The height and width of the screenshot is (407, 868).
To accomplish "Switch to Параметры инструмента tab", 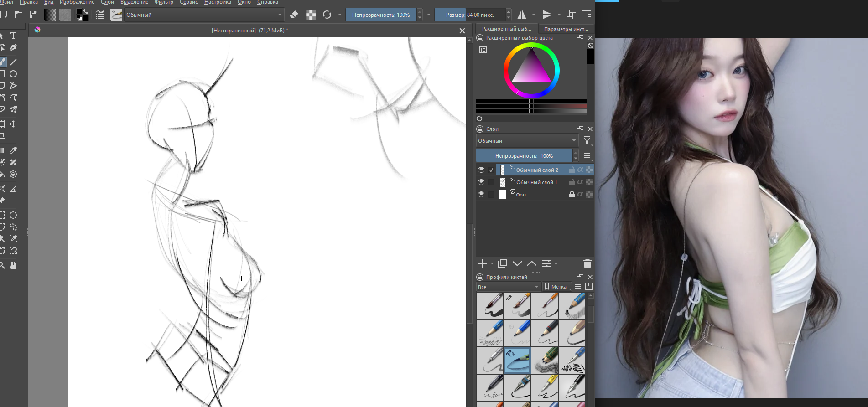I will 566,29.
